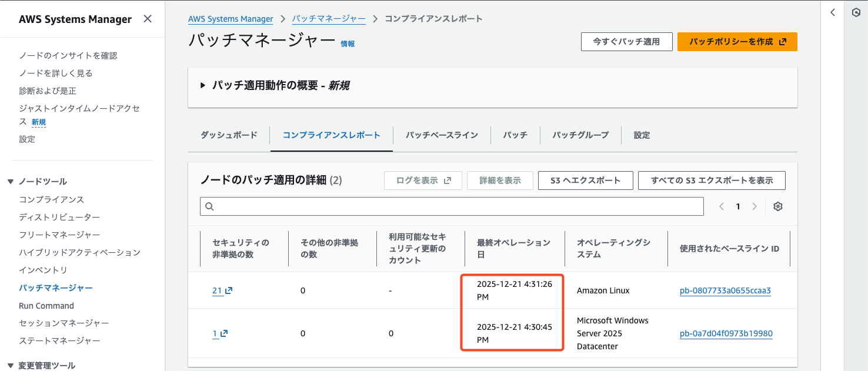Screen dimensions: 868x371
Task: Click the table preferences gear icon
Action: tap(778, 206)
